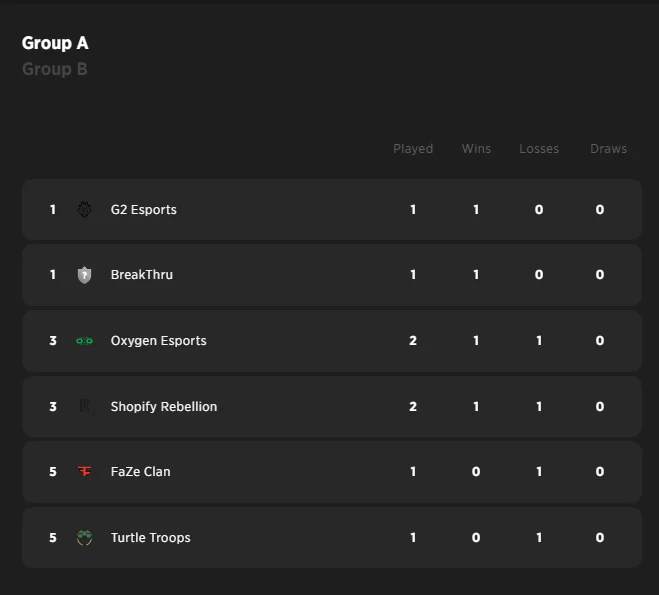Screen dimensions: 659x595
Task: Switch to the Group B tab
Action: click(x=55, y=69)
